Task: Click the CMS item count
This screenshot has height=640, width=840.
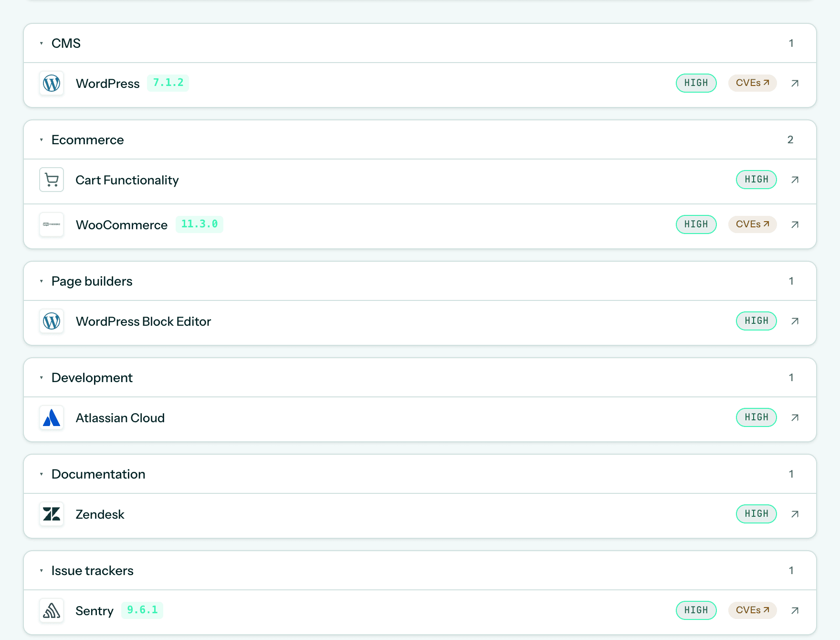Action: 791,43
